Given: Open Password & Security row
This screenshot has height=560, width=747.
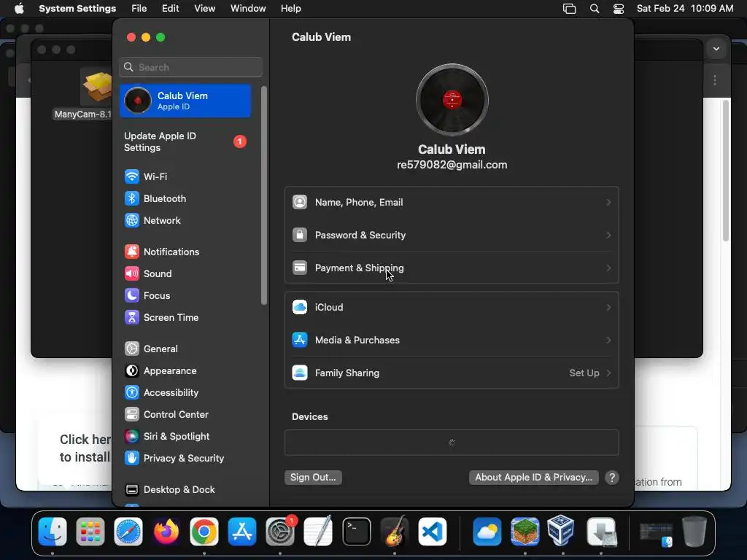Looking at the screenshot, I should tap(452, 236).
